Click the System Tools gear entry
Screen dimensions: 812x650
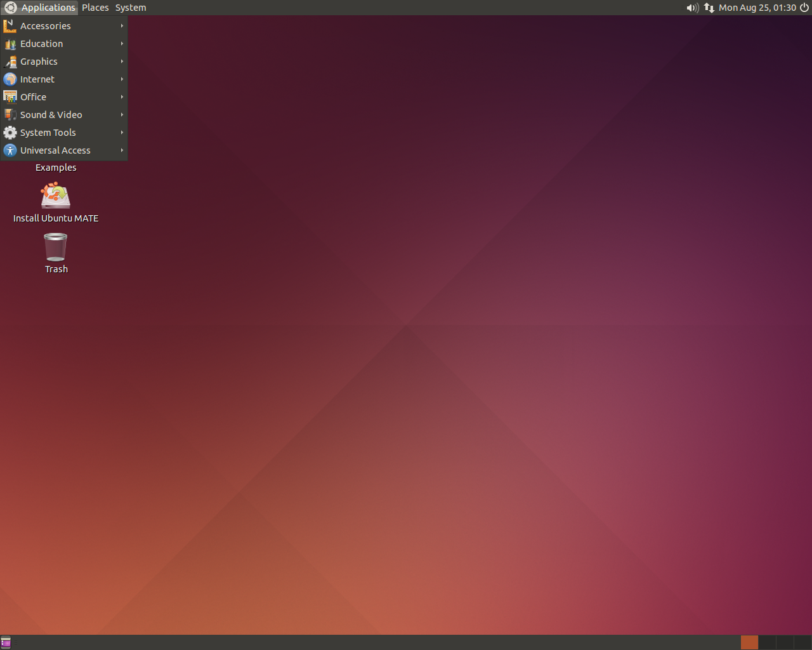click(64, 133)
